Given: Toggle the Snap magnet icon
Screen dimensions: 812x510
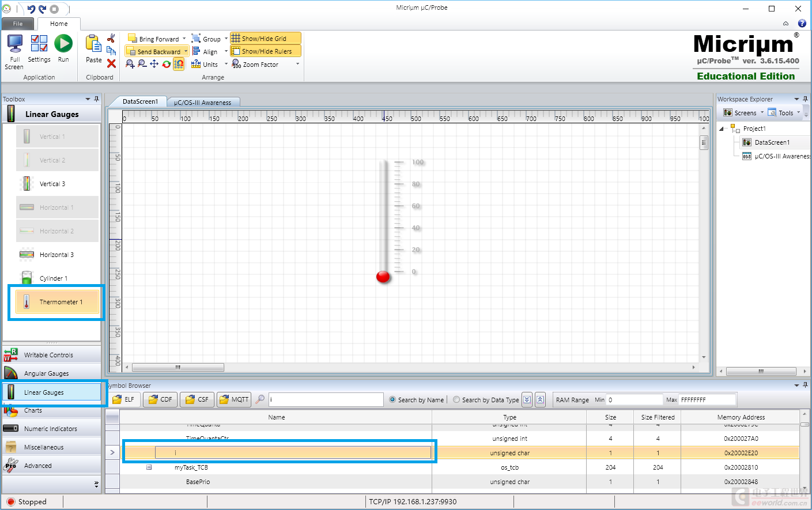Looking at the screenshot, I should [179, 64].
